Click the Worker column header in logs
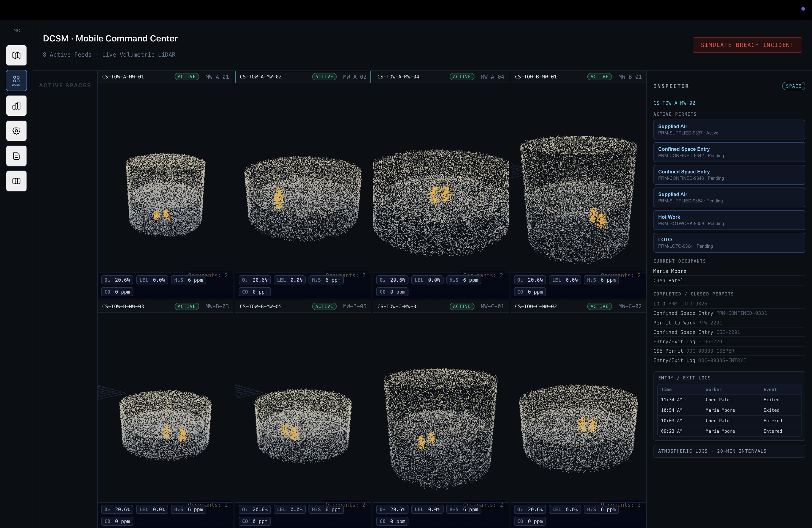 [x=713, y=390]
